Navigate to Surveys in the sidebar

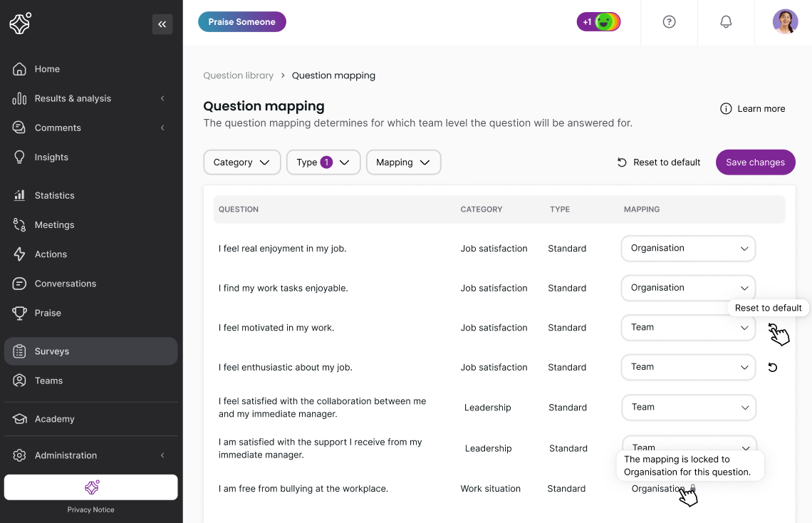tap(19, 351)
